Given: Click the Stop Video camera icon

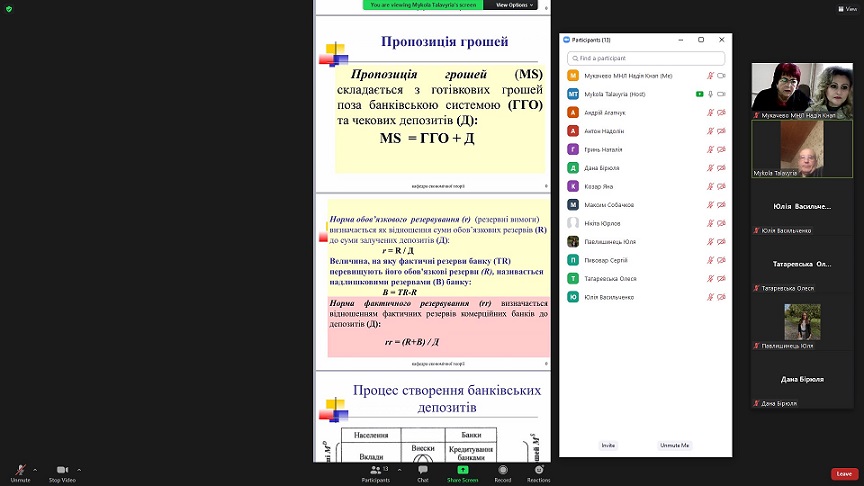Looking at the screenshot, I should (62, 469).
